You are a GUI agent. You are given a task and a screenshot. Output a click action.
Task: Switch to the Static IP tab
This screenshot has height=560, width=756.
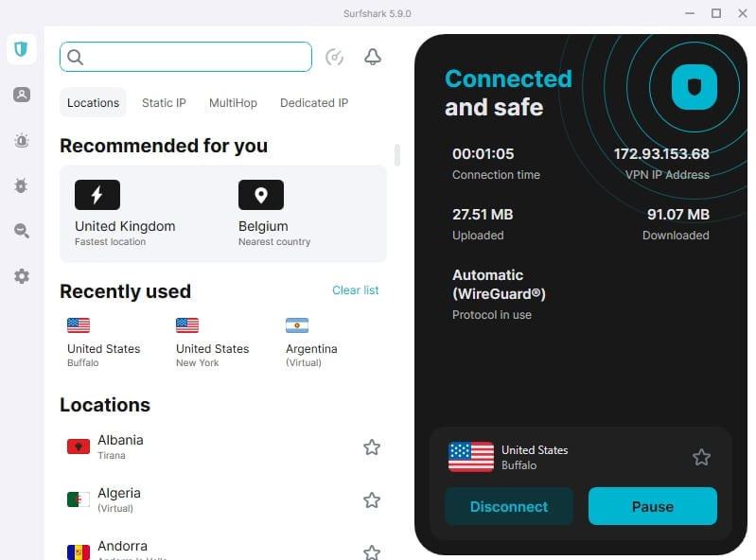point(164,103)
